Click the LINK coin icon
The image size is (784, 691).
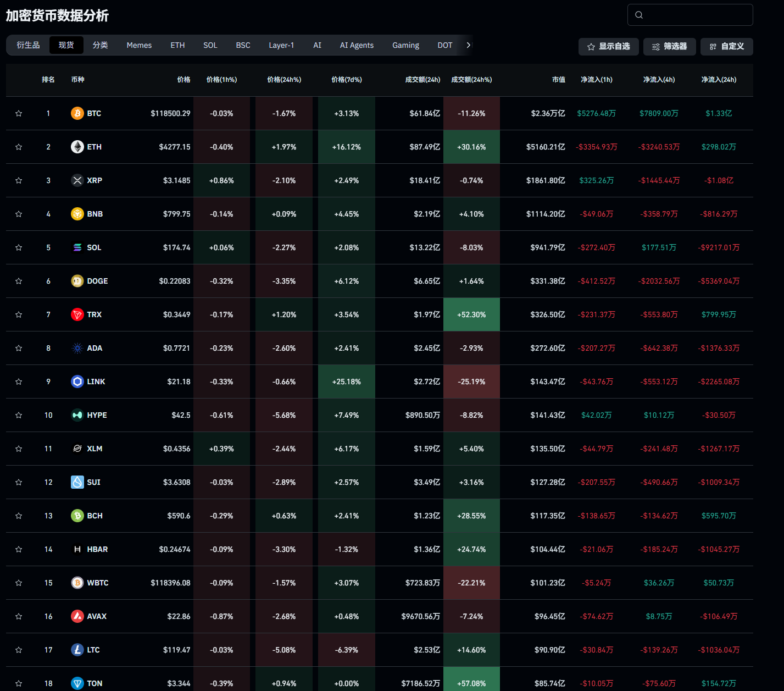[x=77, y=382]
